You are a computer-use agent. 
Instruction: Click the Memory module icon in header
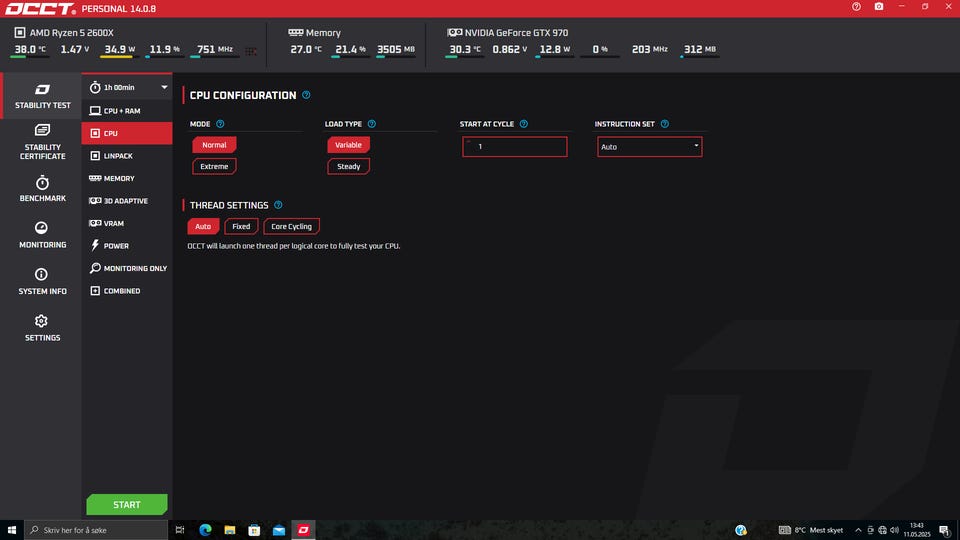[x=296, y=32]
